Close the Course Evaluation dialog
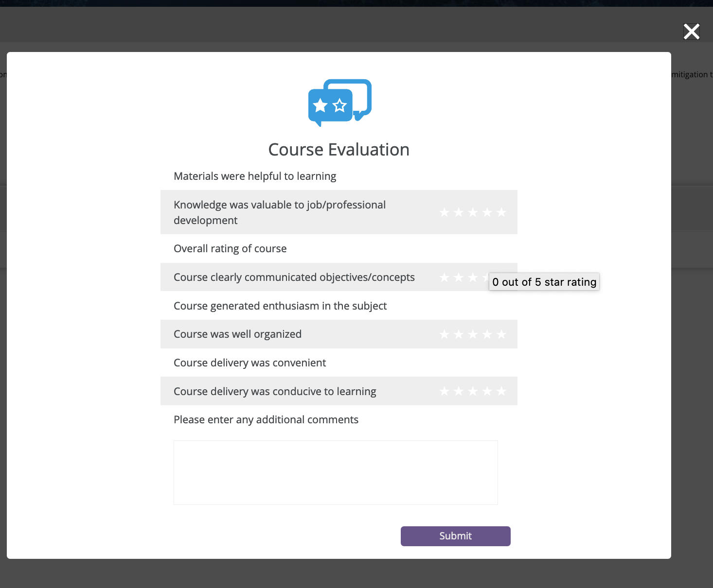 [x=691, y=32]
